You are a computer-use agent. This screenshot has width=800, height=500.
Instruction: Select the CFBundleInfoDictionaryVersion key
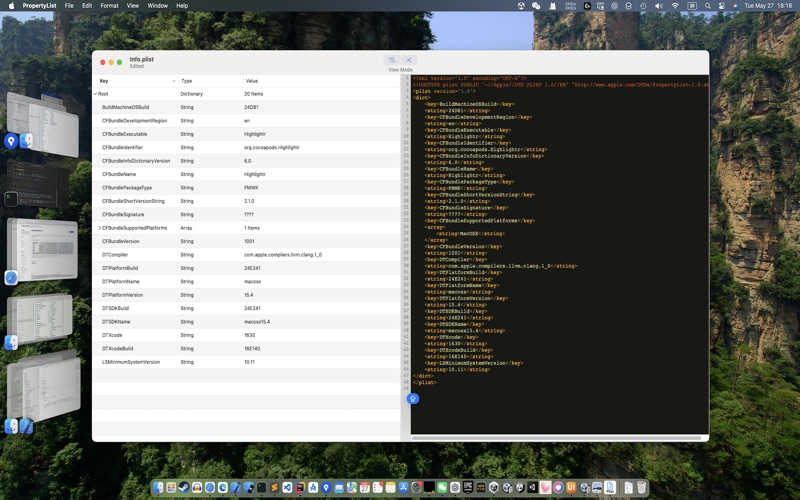point(136,161)
